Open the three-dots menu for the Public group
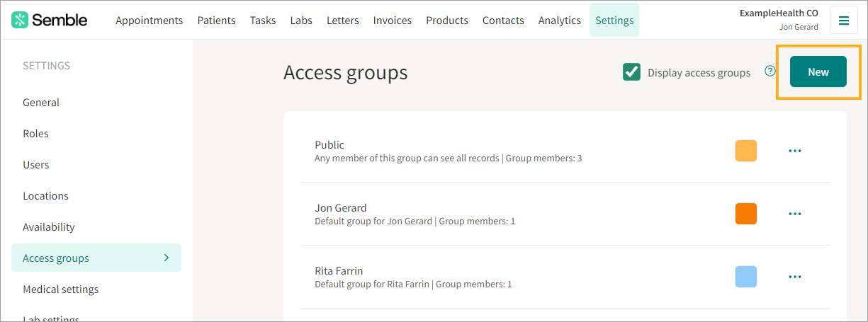The width and height of the screenshot is (868, 322). 795,151
